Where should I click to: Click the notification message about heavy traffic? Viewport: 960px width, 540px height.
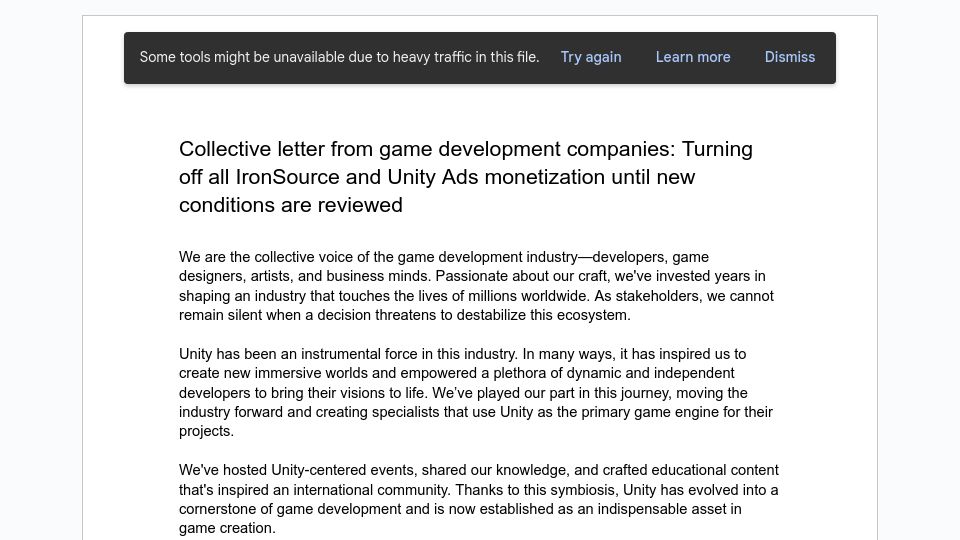tap(339, 58)
